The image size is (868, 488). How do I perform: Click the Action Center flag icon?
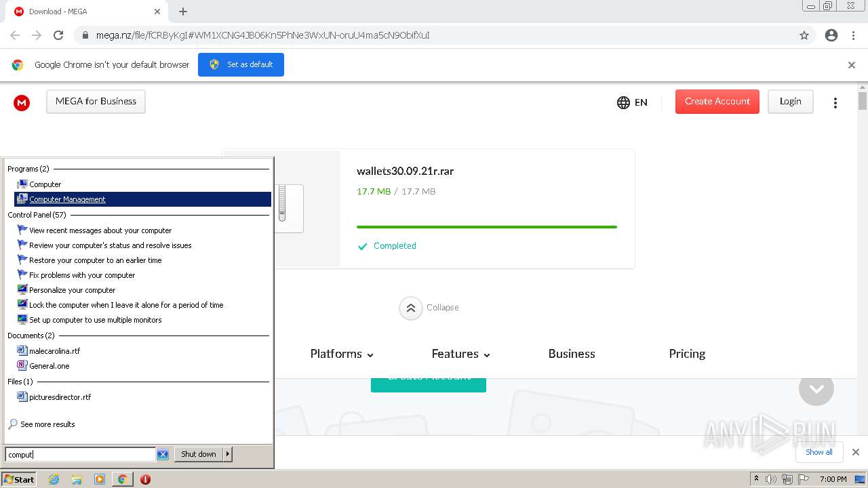[804, 479]
